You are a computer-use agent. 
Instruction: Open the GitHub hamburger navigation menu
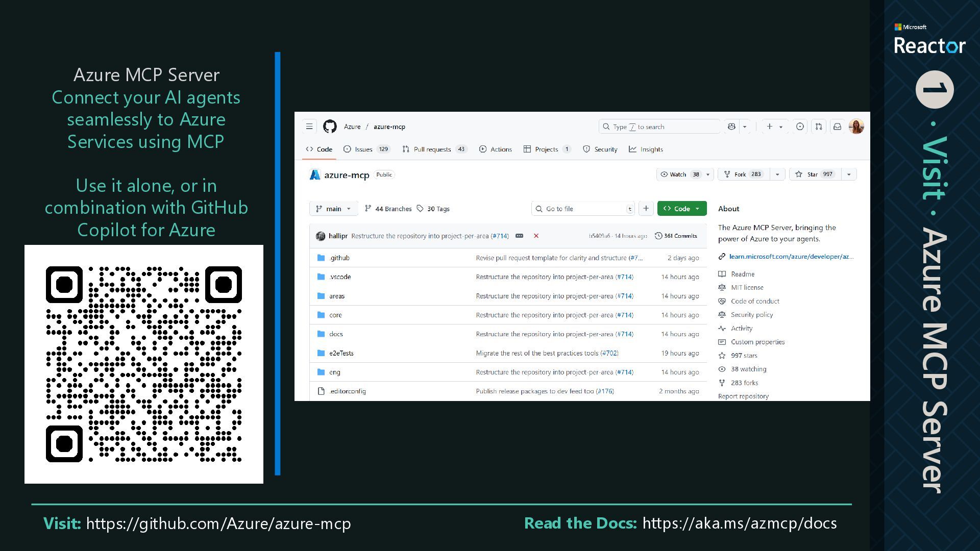point(309,127)
